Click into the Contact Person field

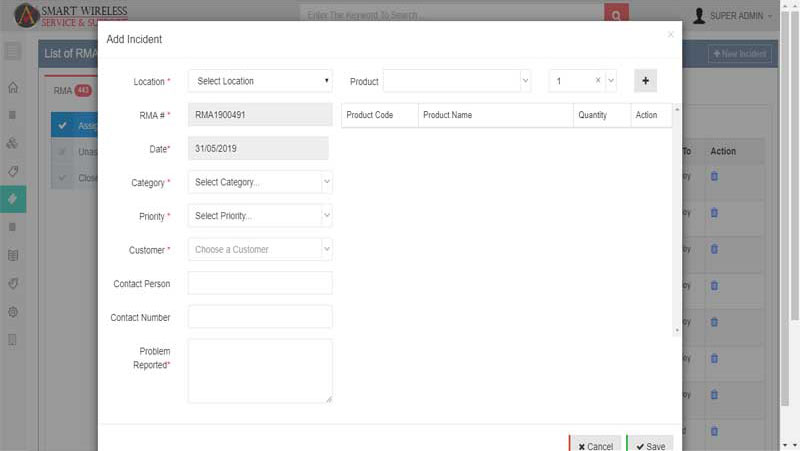click(x=260, y=284)
